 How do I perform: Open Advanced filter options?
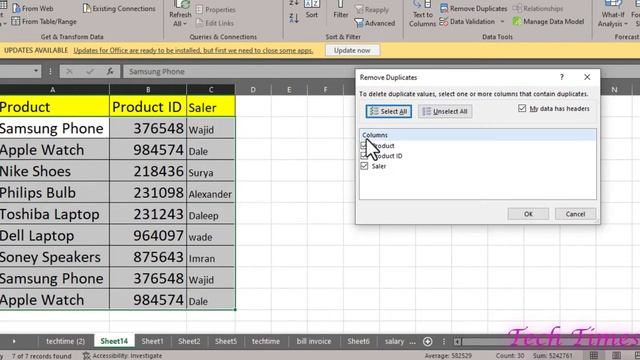tap(375, 23)
